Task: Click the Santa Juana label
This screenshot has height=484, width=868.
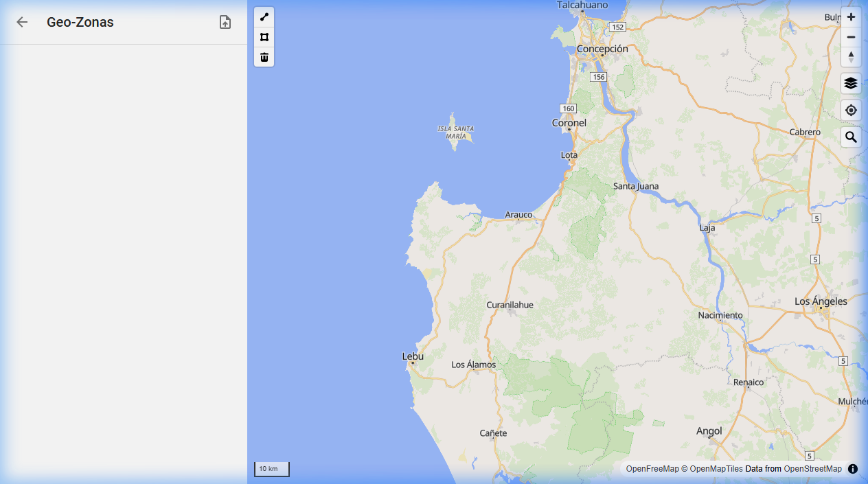Action: [x=636, y=186]
